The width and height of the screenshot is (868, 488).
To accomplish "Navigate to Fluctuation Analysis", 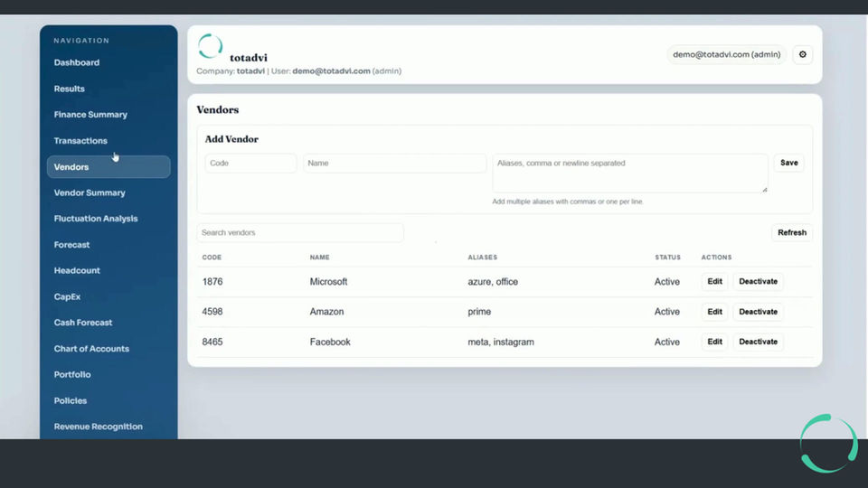I will click(96, 219).
